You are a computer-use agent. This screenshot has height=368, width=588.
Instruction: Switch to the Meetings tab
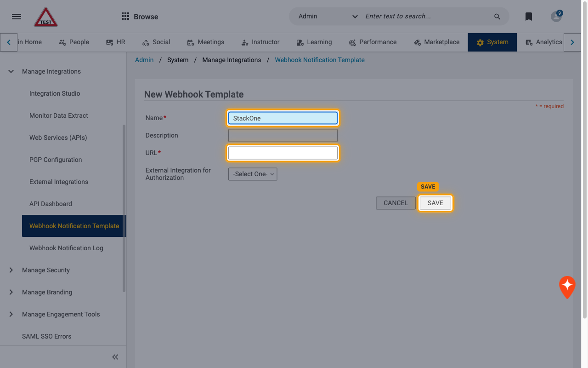(x=206, y=42)
